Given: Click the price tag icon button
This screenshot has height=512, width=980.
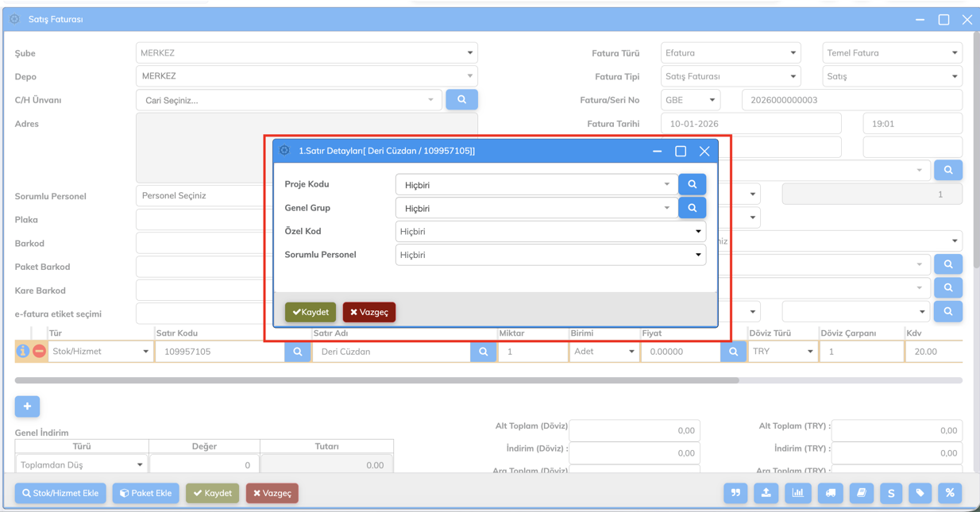Looking at the screenshot, I should 920,493.
